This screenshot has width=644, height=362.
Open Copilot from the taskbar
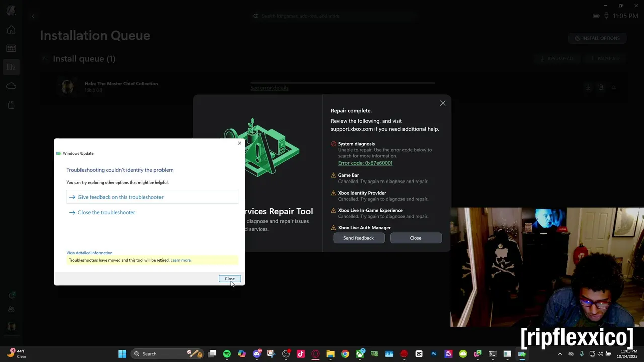point(242,354)
